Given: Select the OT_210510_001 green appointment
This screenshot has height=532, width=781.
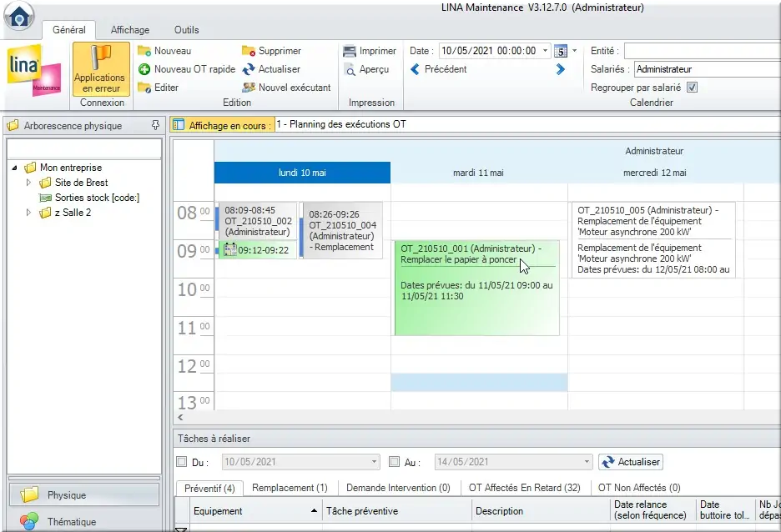Looking at the screenshot, I should pyautogui.click(x=476, y=288).
